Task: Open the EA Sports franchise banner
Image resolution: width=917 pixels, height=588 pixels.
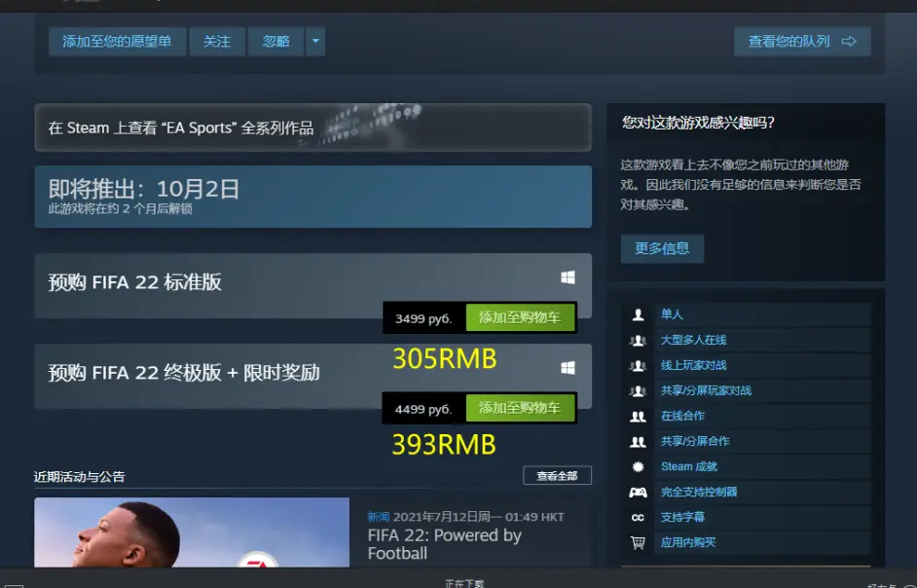Action: pos(312,128)
